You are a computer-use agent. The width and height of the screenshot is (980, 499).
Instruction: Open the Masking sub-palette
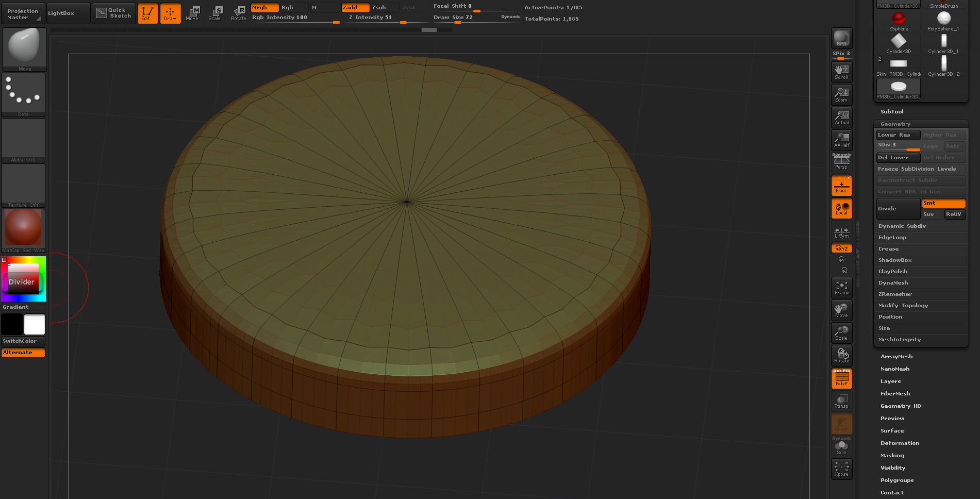coord(892,456)
